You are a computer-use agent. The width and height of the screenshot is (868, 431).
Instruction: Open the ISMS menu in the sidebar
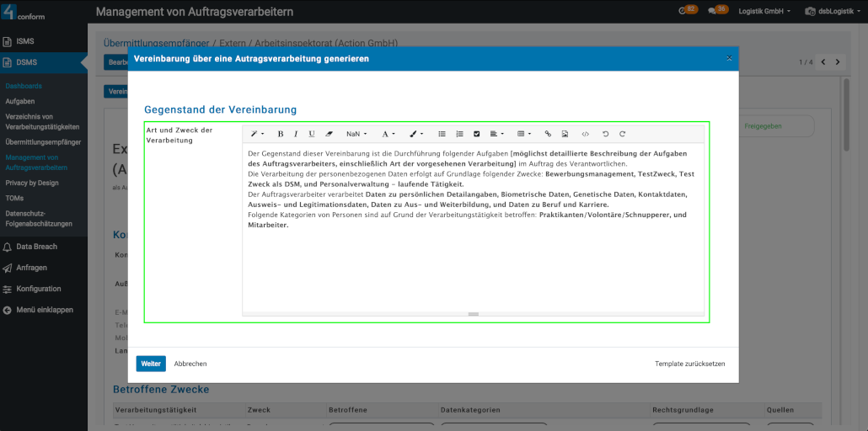[25, 41]
